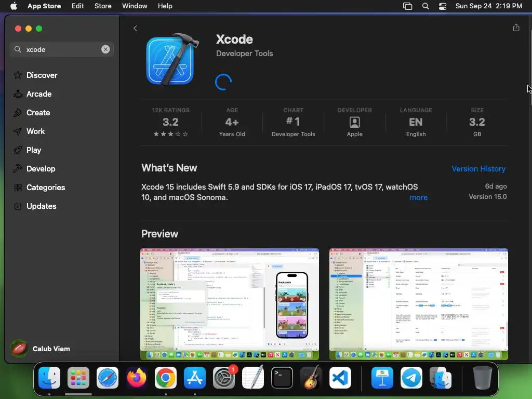Launch Safari from the Dock
The height and width of the screenshot is (399, 532).
[108, 377]
